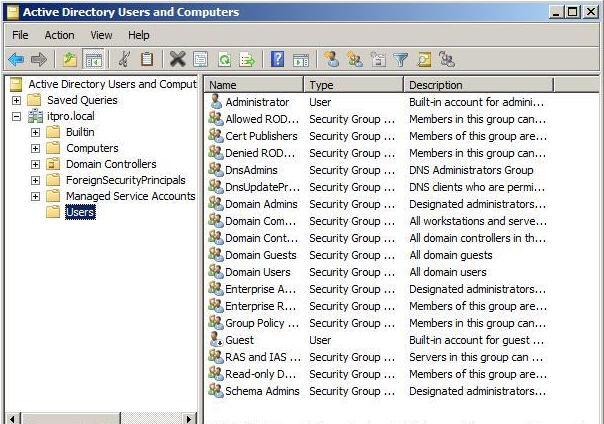
Task: Click Add to group toolbar icon
Action: tap(447, 60)
